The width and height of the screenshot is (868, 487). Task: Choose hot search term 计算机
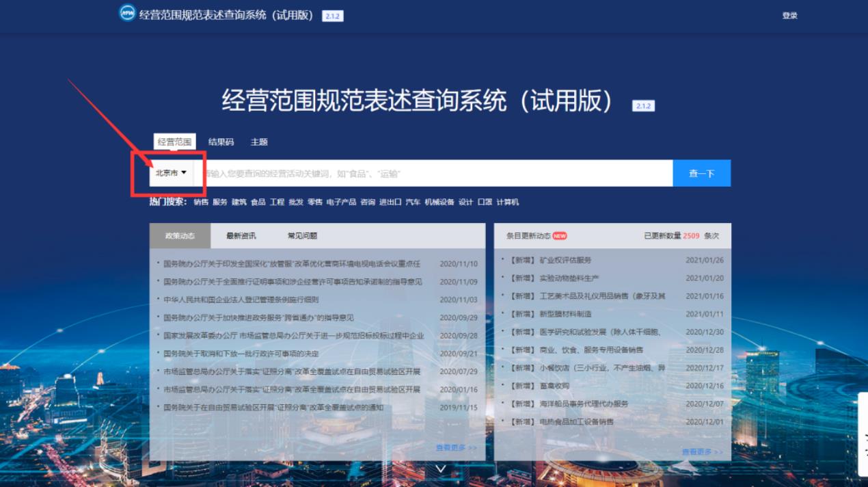pos(507,202)
